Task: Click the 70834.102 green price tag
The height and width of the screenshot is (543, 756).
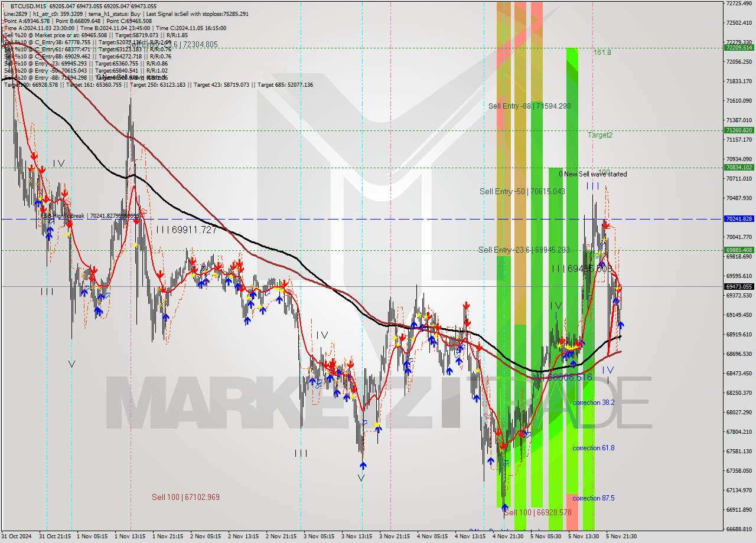Action: coord(738,168)
